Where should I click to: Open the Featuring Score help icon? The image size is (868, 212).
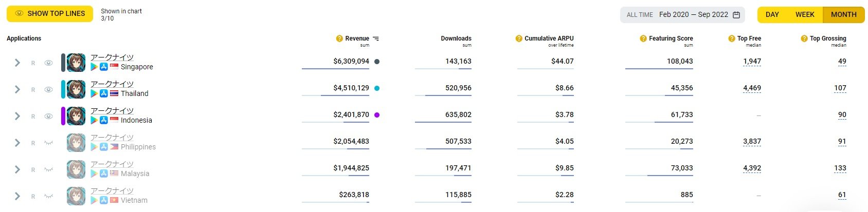click(x=643, y=38)
